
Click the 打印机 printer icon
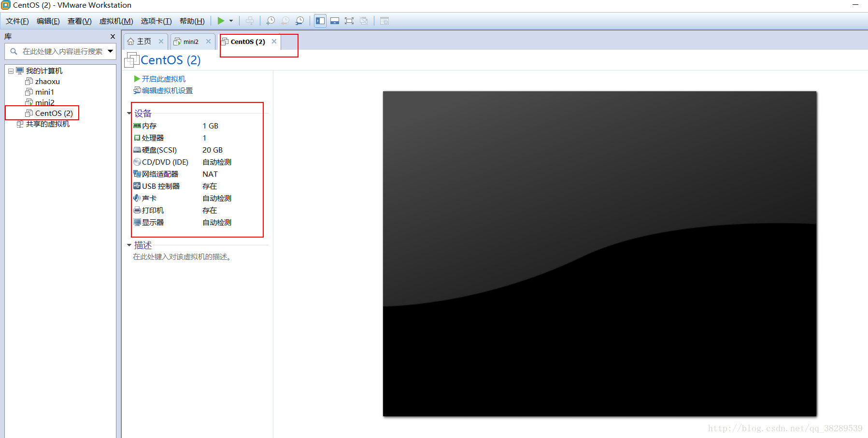(x=137, y=210)
